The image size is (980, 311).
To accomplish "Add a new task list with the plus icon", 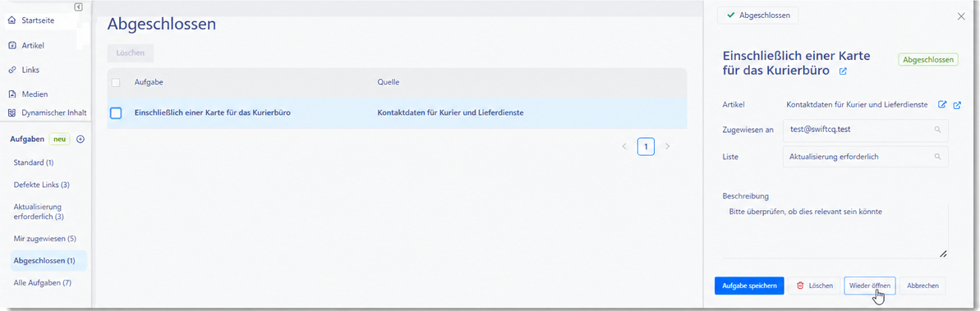I will click(80, 139).
